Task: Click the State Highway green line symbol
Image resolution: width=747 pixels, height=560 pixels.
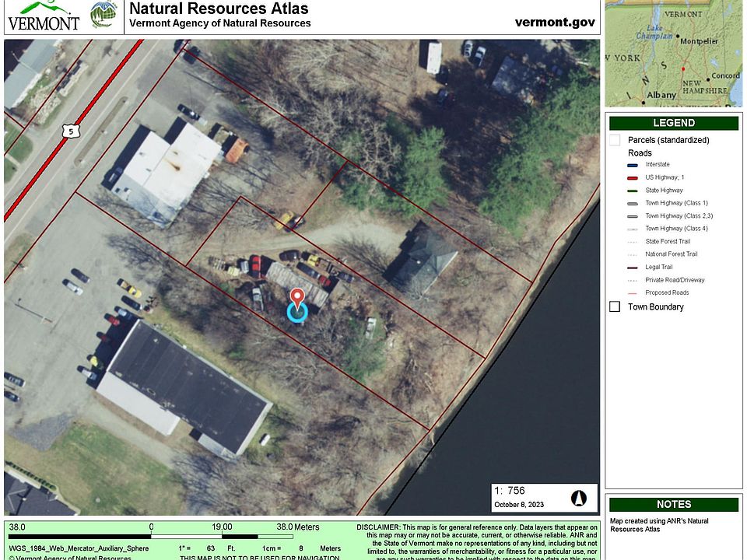Action: 633,191
